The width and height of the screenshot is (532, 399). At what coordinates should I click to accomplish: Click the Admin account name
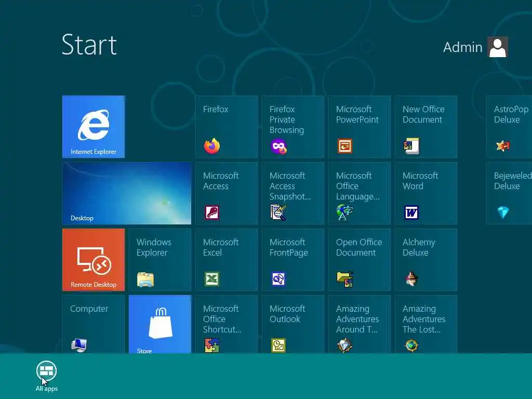point(462,47)
